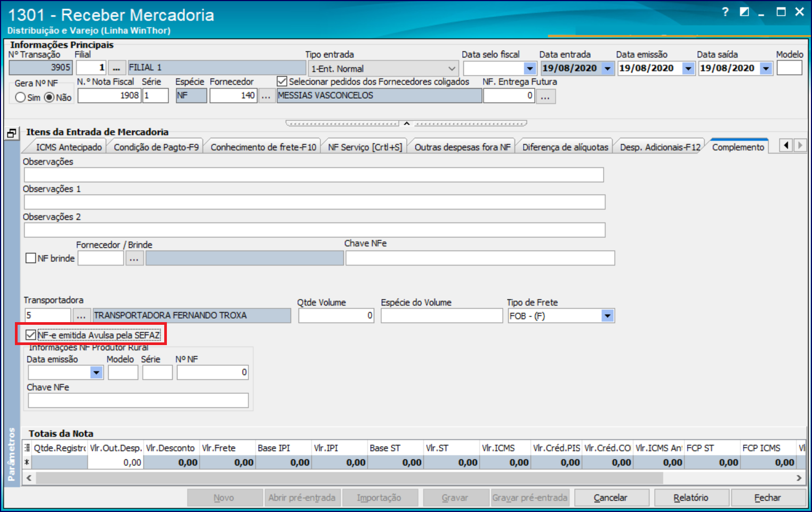The height and width of the screenshot is (512, 812).
Task: Click the Cancelar button
Action: (611, 498)
